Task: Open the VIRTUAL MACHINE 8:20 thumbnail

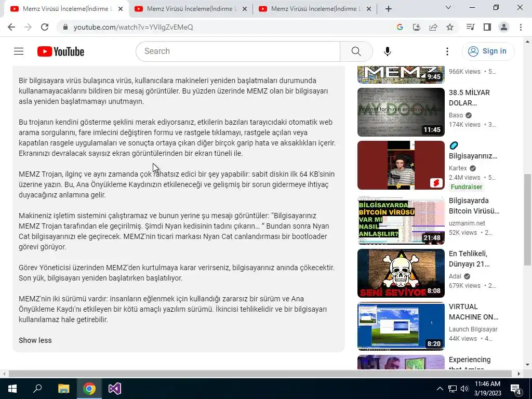Action: click(x=401, y=326)
